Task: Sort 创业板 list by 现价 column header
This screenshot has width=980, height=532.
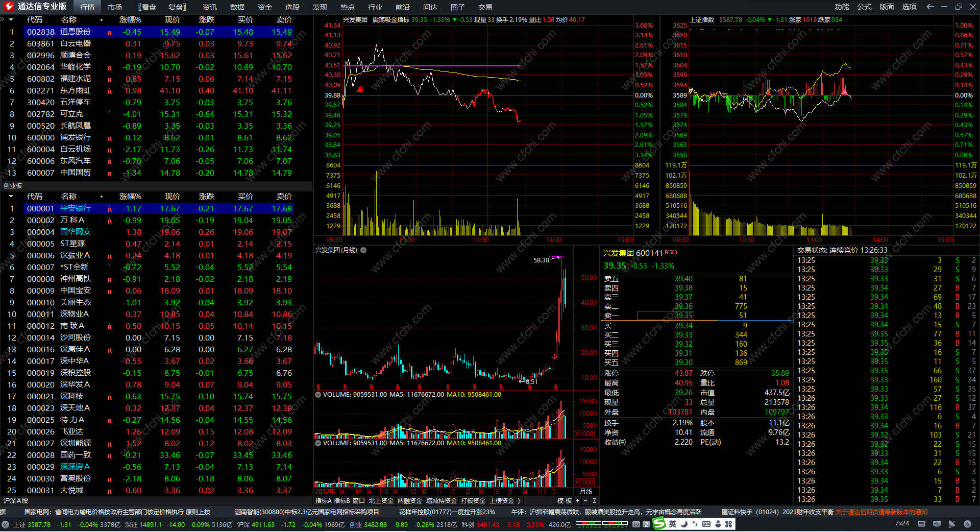Action: pyautogui.click(x=173, y=196)
